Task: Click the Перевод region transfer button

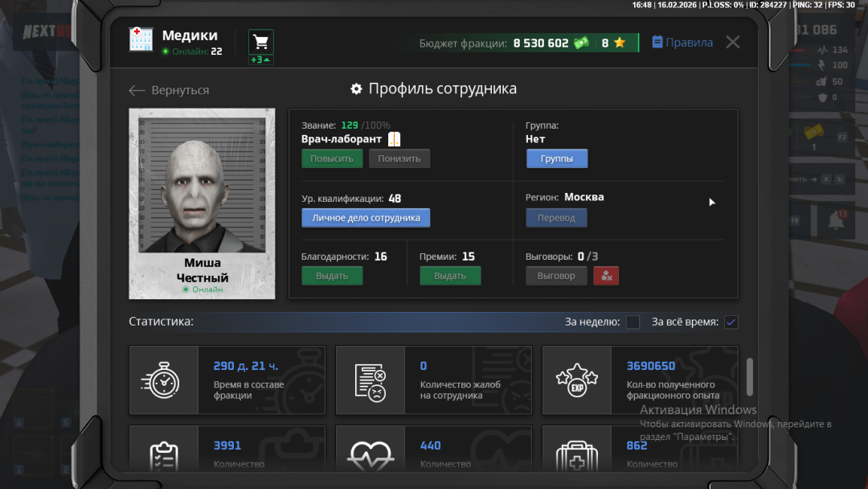Action: pyautogui.click(x=556, y=217)
